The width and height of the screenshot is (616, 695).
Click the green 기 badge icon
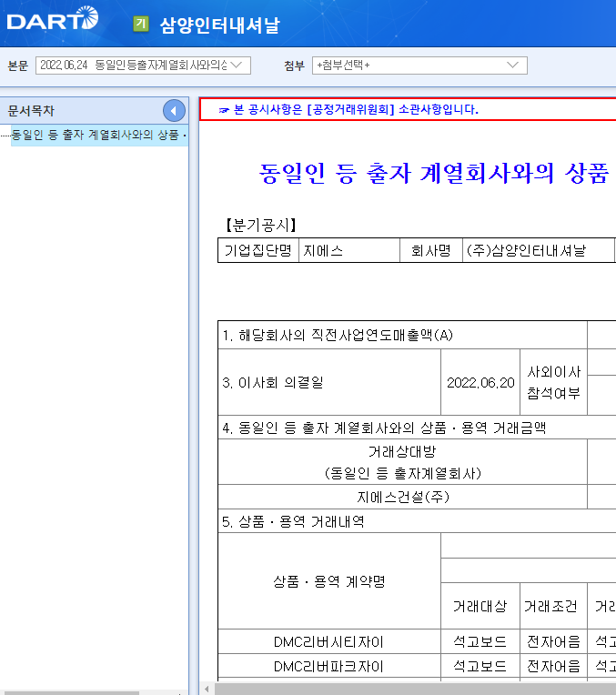coord(141,24)
